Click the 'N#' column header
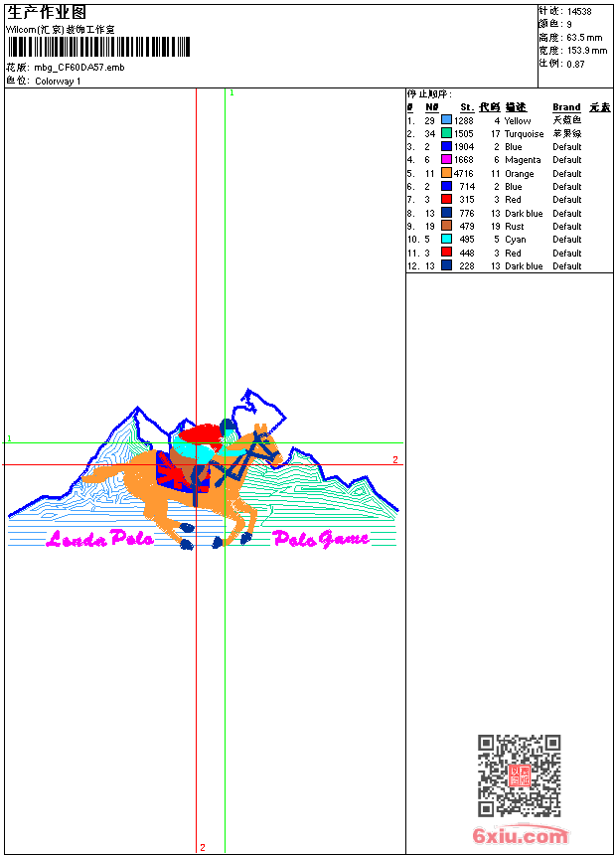The height and width of the screenshot is (855, 616). [432, 107]
